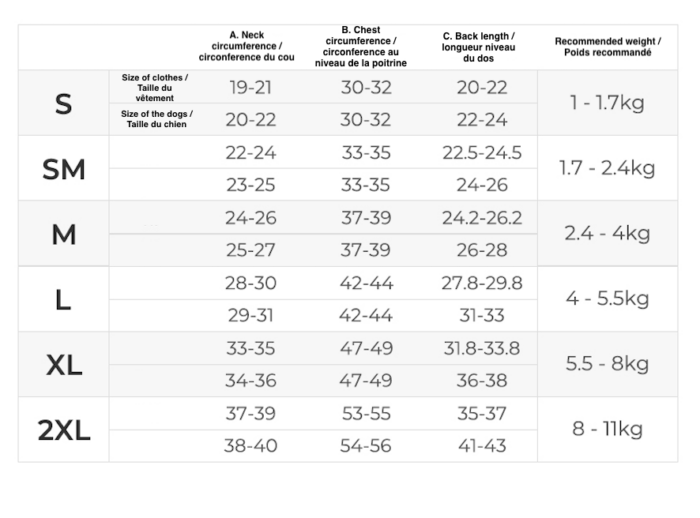
Task: Select the 8 - 11kg weight cell
Action: (x=607, y=430)
